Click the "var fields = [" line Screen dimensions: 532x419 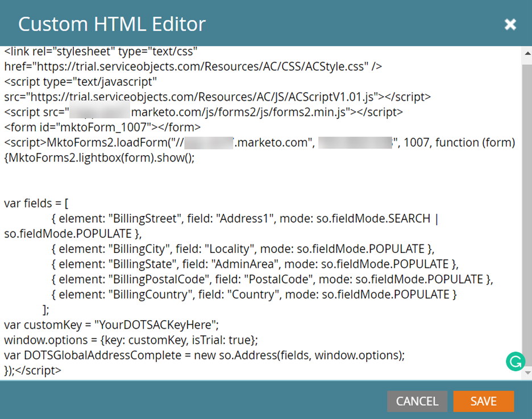[36, 203]
